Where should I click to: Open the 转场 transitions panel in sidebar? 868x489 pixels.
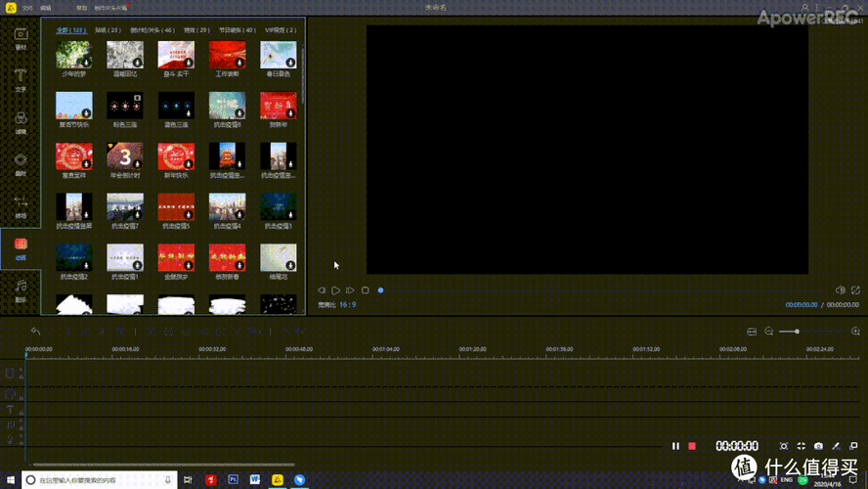[20, 206]
